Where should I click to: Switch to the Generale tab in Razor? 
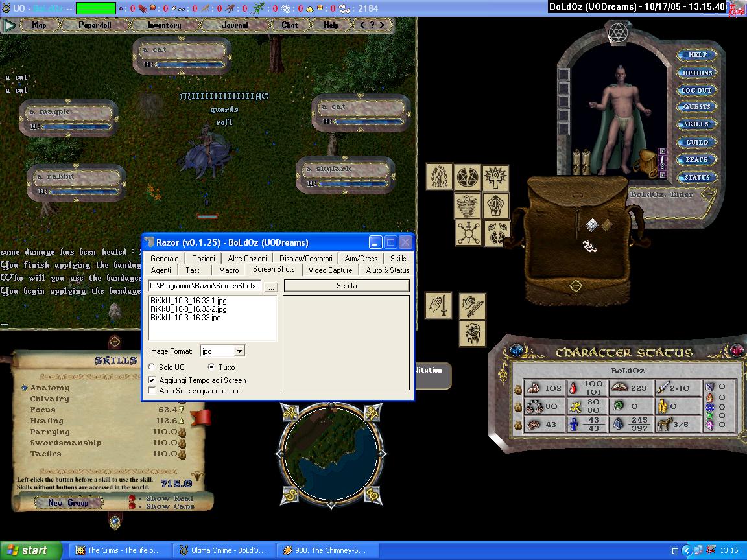(x=164, y=259)
